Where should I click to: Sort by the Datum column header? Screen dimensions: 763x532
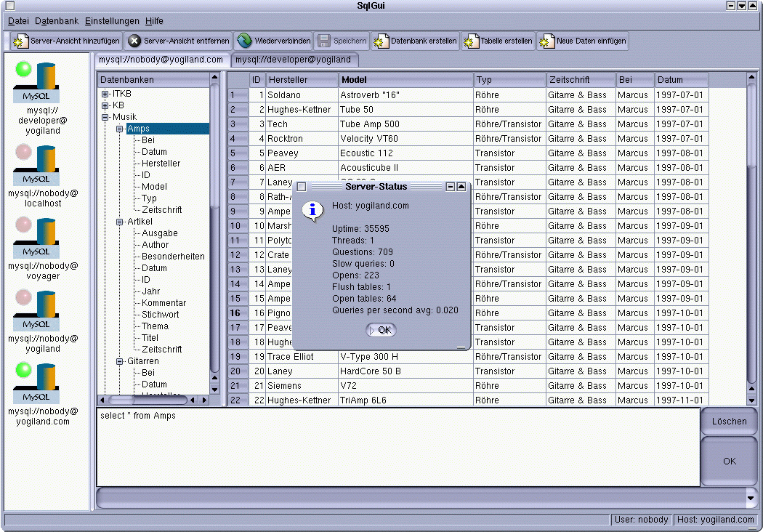682,80
